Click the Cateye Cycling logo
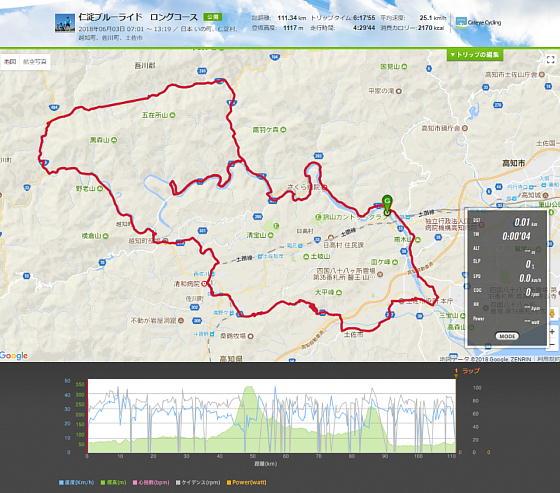Image resolution: width=560 pixels, height=493 pixels. [x=479, y=22]
